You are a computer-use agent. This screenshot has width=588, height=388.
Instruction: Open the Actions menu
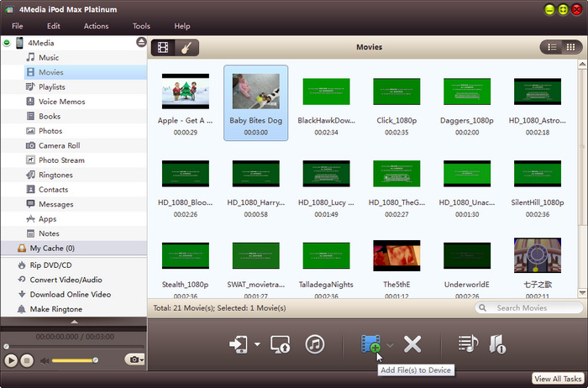[x=96, y=26]
